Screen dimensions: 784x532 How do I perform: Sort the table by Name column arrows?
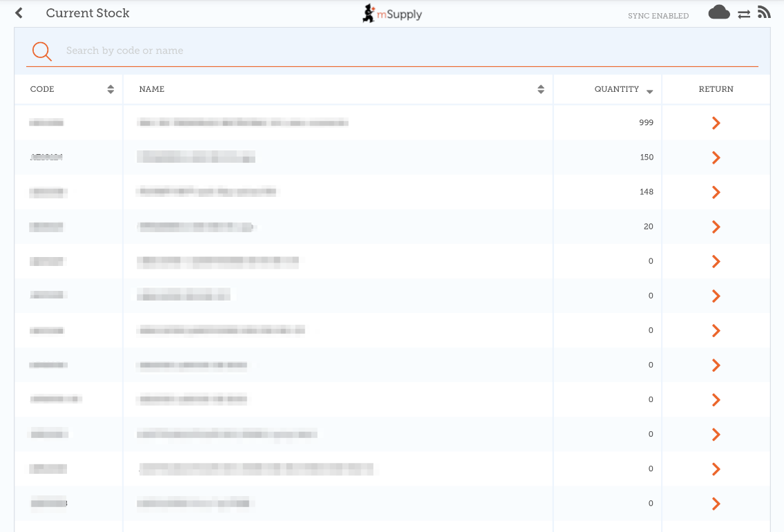coord(541,89)
